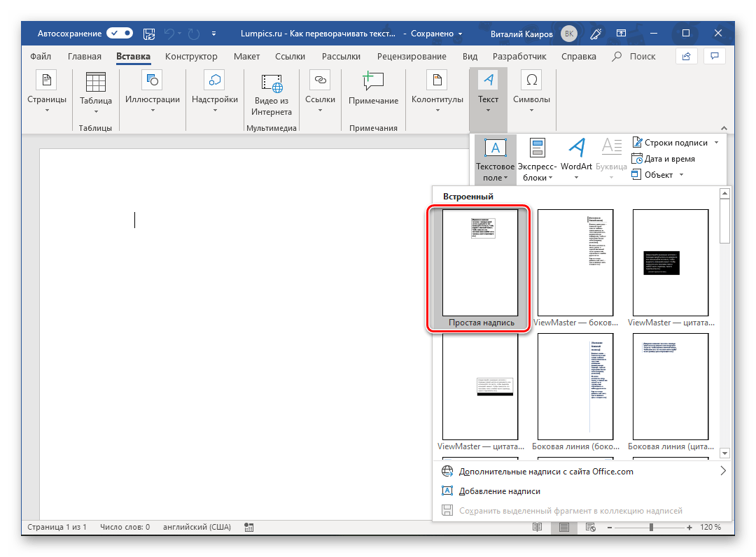Click the Undo arrow icon
The width and height of the screenshot is (756, 557).
(169, 34)
